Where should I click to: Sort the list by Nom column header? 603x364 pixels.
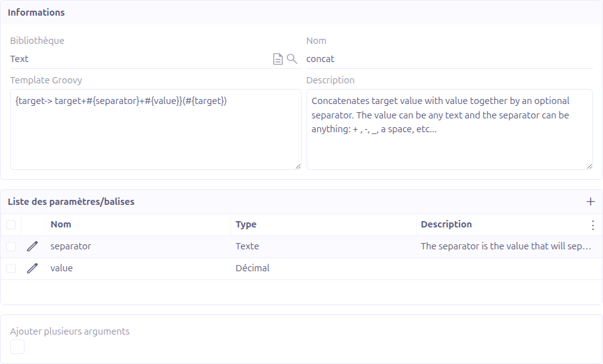click(61, 224)
